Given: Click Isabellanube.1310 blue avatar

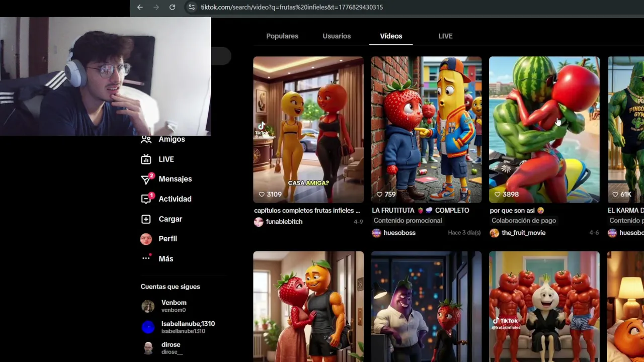Looking at the screenshot, I should coord(148,327).
